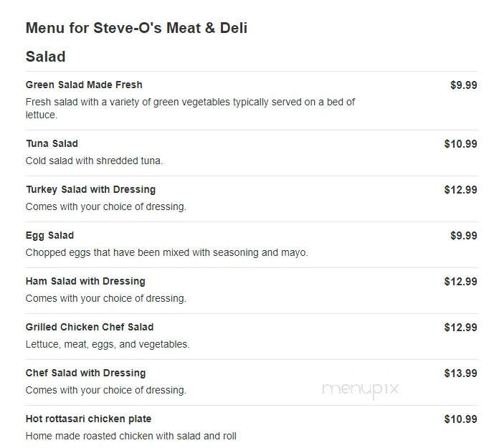Click the Cold salad with shredded tuna description
Viewport: 489px width, 448px height.
click(x=94, y=161)
